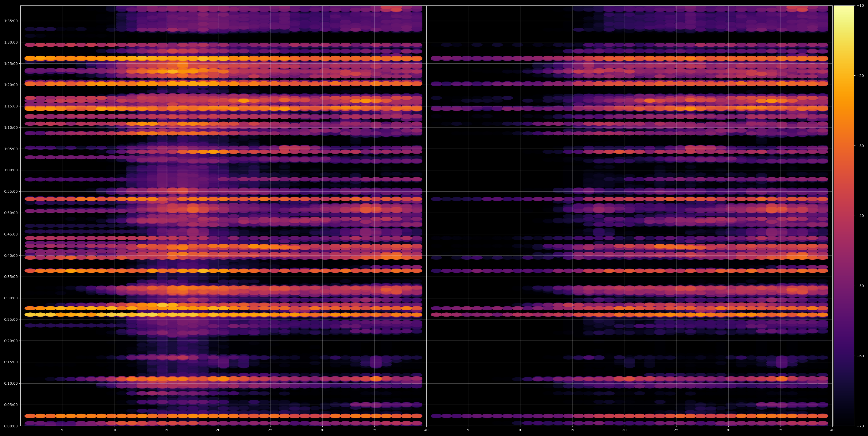
Task: Choose the 0:30:00 tick label
Action: tap(11, 298)
